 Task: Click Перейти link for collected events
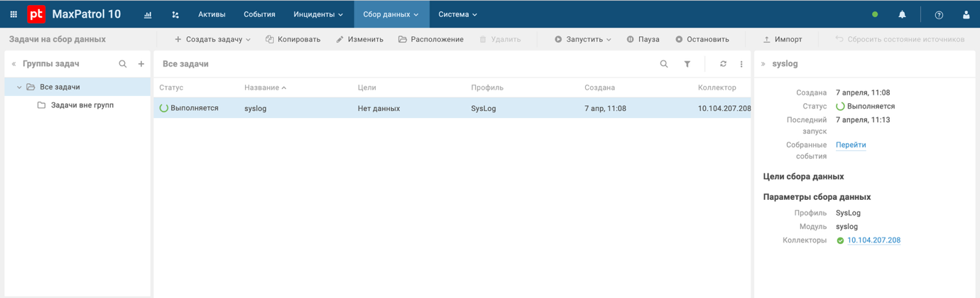[851, 145]
